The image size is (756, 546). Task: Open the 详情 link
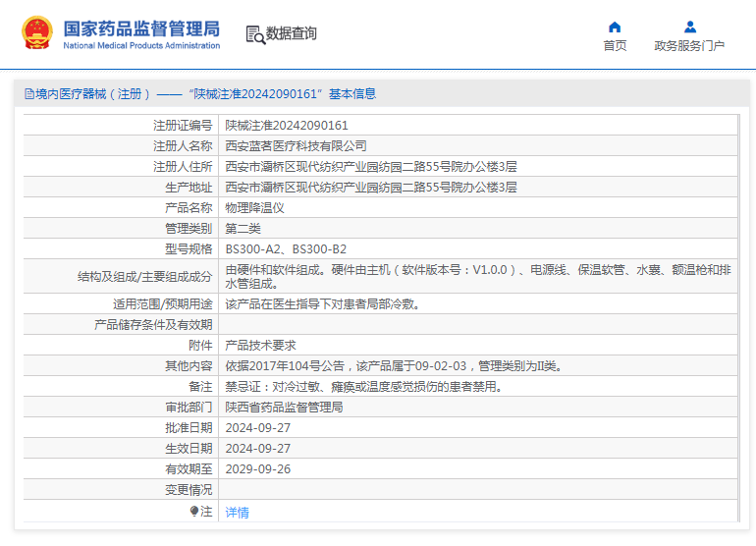[x=238, y=513]
